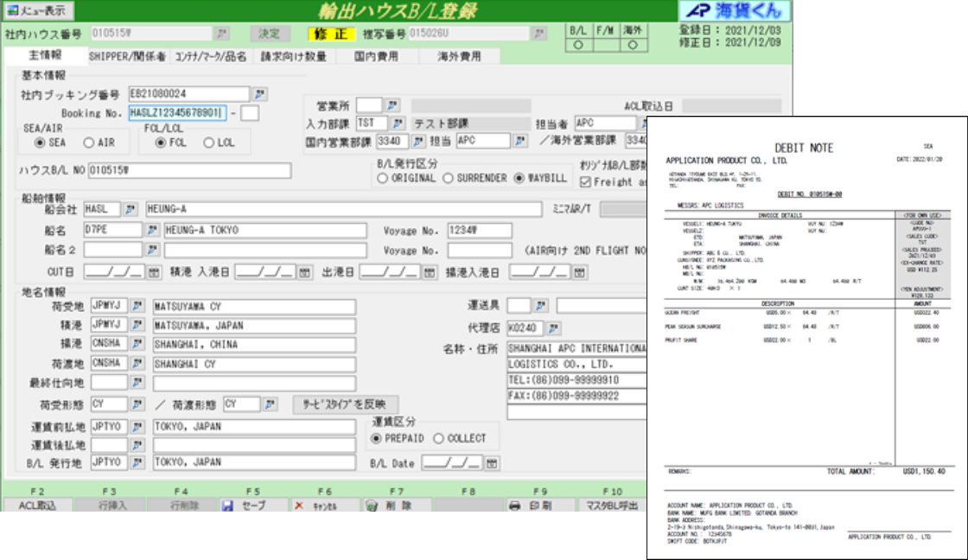Screen dimensions: 968x560
Task: Open calendar for 揚港入港日 date
Action: (x=579, y=272)
